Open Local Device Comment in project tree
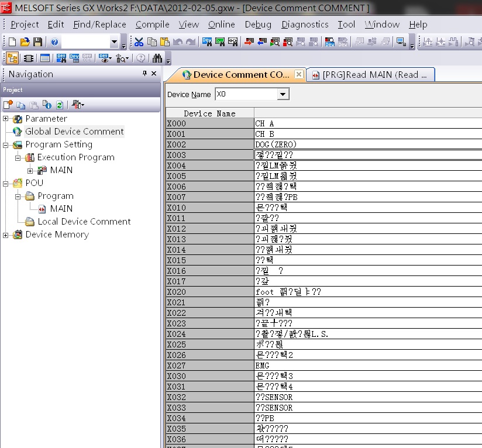The image size is (482, 448). 84,222
